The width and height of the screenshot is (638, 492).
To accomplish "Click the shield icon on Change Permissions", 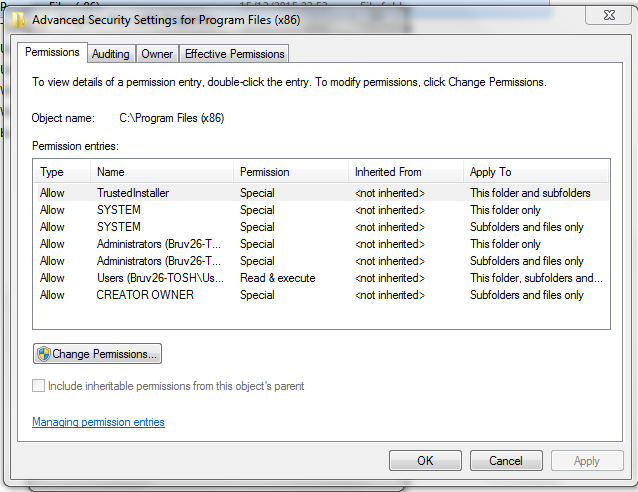I will 43,354.
